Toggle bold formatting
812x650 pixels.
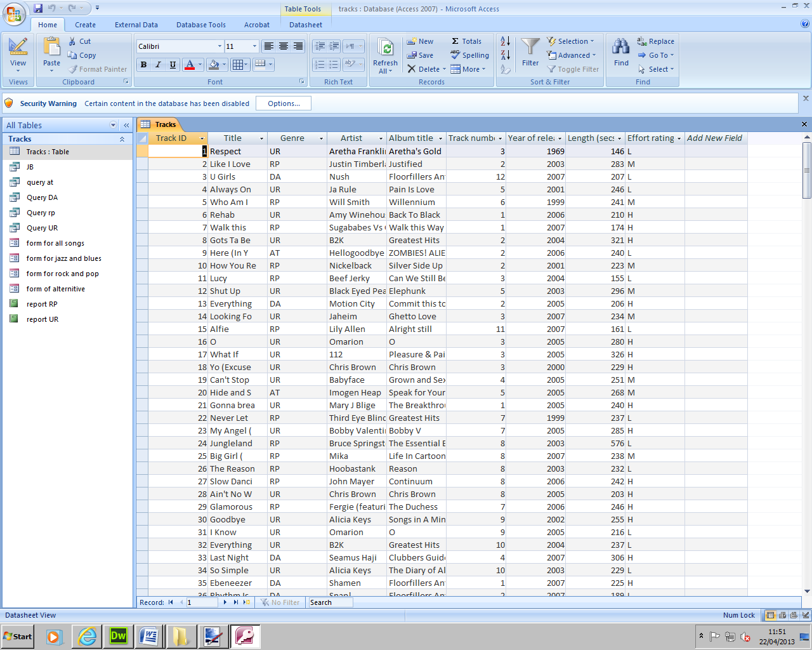[143, 65]
